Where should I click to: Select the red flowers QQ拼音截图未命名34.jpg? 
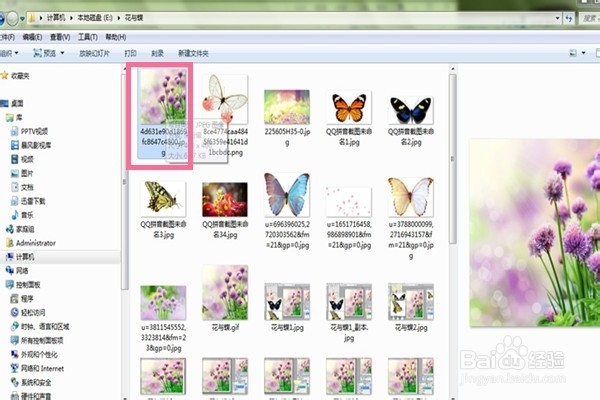pos(225,211)
